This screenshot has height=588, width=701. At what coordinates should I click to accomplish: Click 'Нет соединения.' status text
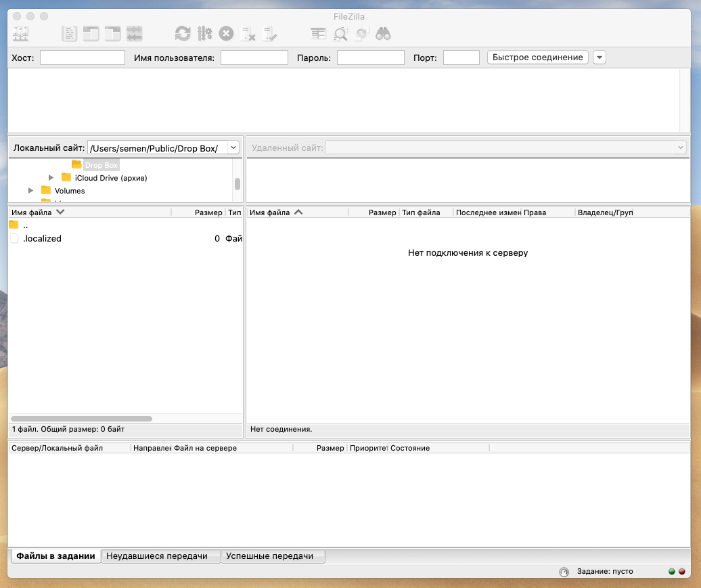pos(281,429)
